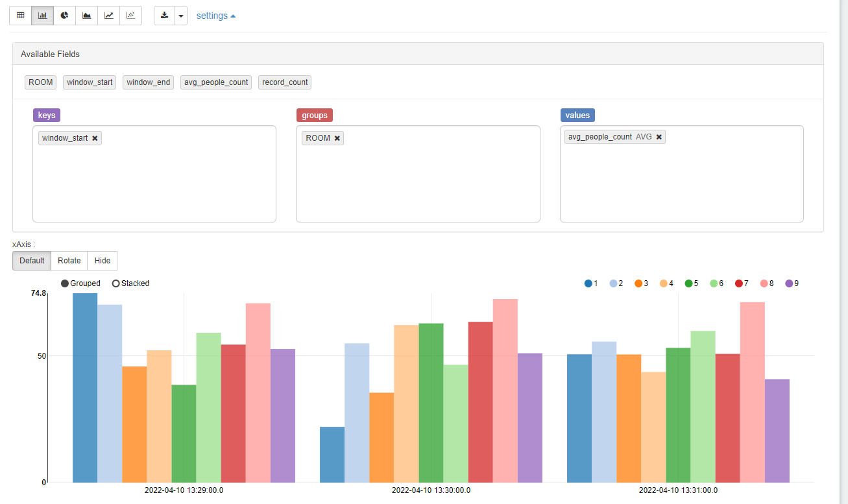Click the record_count available field
Screen dimensions: 848x504
point(285,82)
